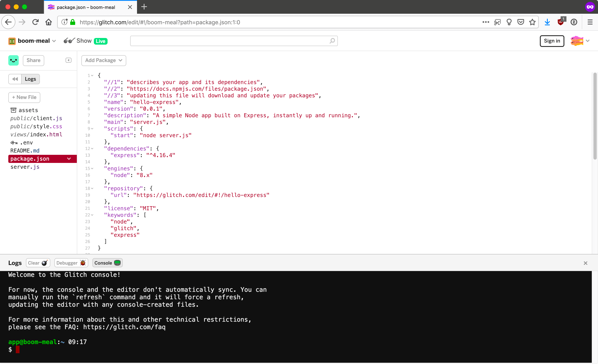Open README.md file
The width and height of the screenshot is (598, 364).
[25, 151]
